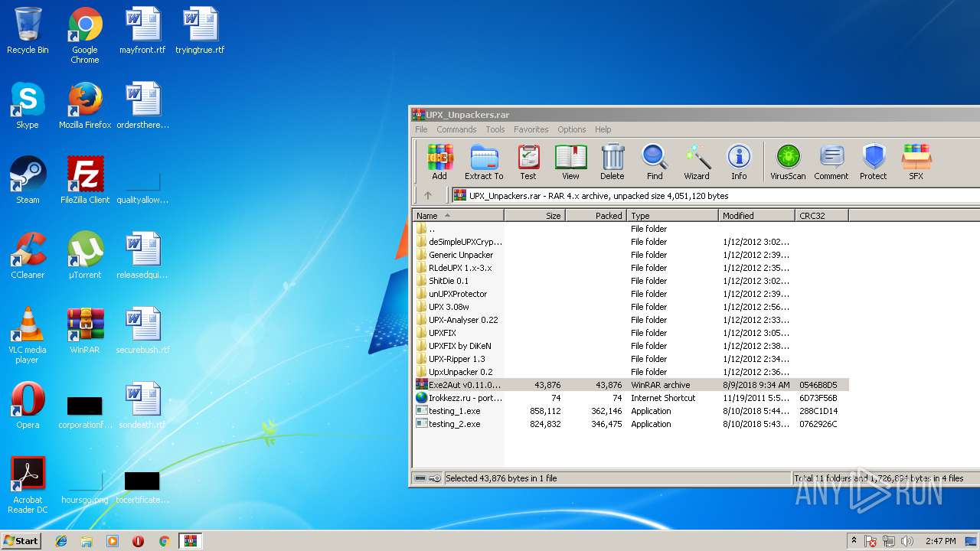Click the VLC media player desktop icon
This screenshot has height=551, width=980.
(28, 335)
